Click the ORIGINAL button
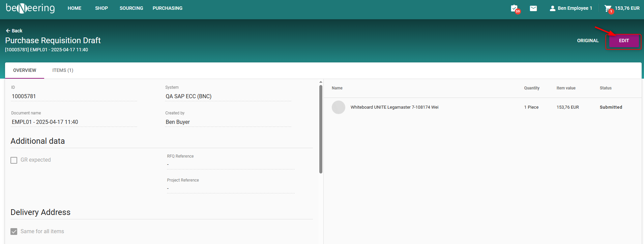644x244 pixels. tap(588, 40)
